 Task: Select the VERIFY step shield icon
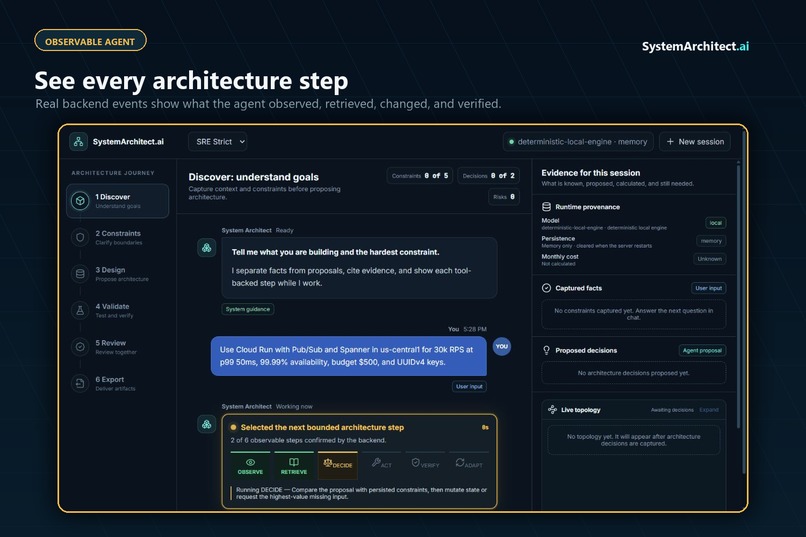click(x=415, y=462)
